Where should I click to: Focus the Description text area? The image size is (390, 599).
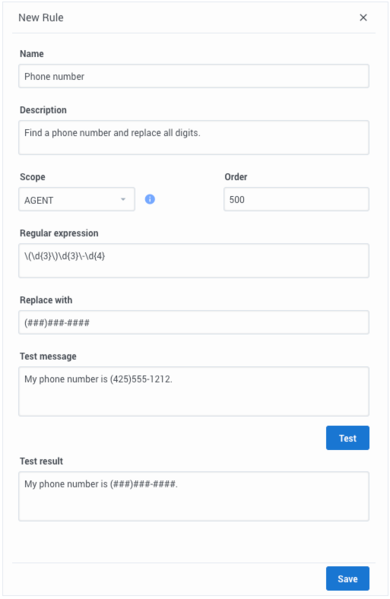(x=194, y=138)
